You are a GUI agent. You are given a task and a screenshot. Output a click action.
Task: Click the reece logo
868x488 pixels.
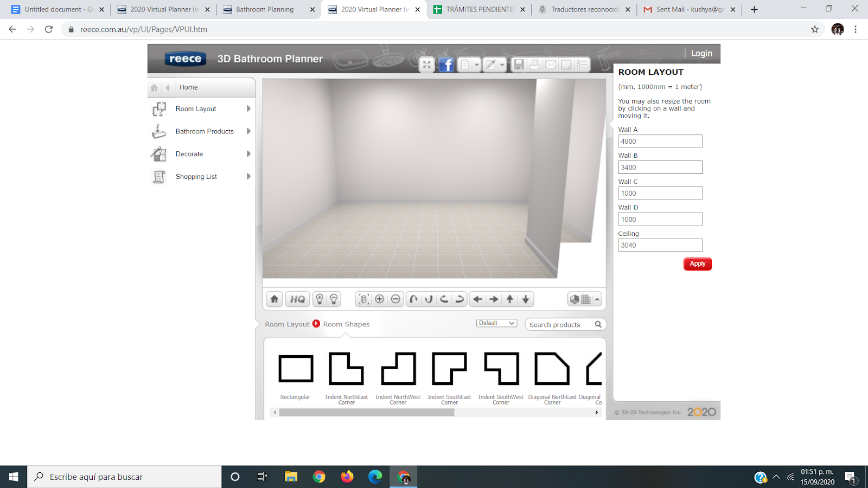(185, 59)
